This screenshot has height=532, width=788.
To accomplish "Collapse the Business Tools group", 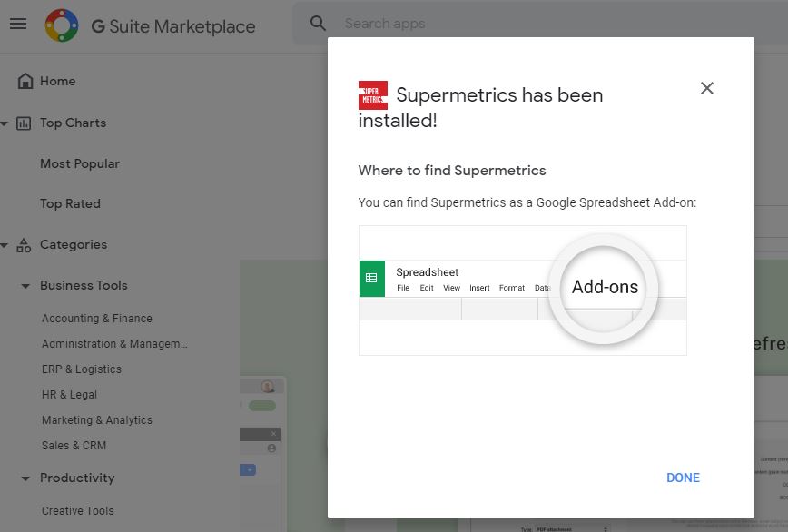I will click(x=25, y=286).
